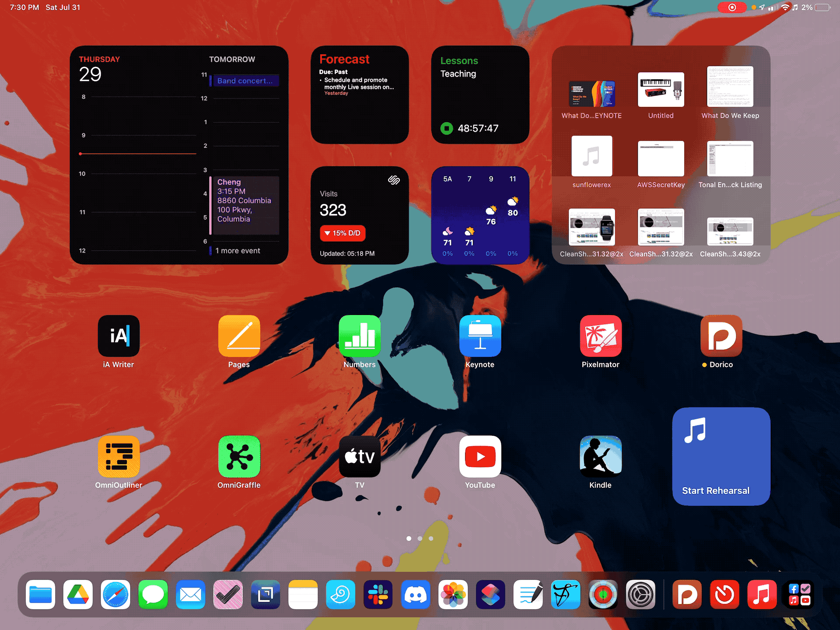Open Photos in the dock
The width and height of the screenshot is (840, 630).
(x=453, y=595)
